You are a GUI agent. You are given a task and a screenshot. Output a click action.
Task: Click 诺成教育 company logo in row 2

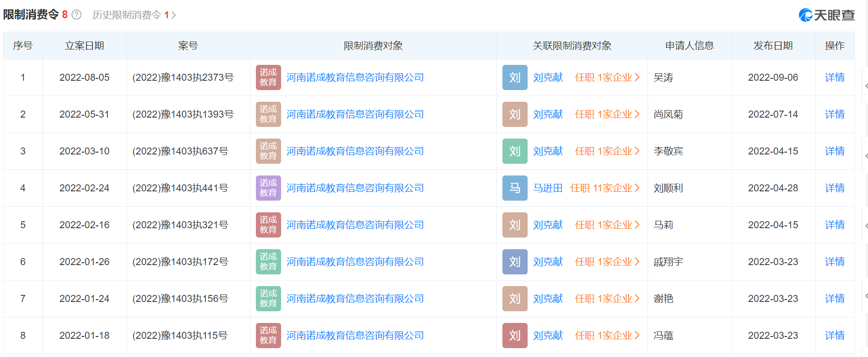268,114
